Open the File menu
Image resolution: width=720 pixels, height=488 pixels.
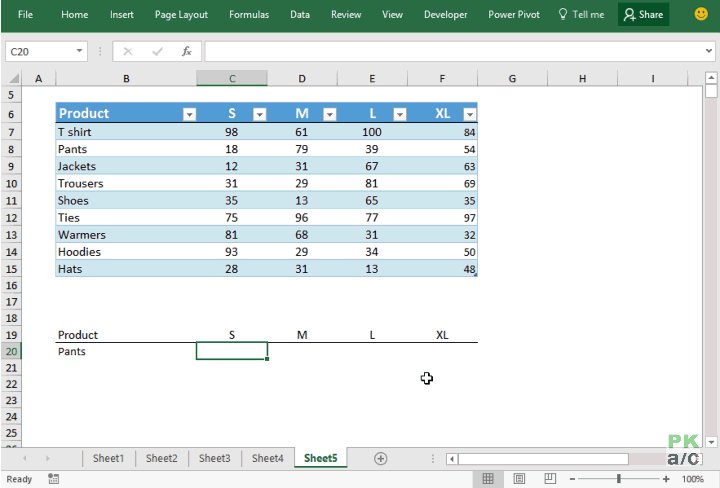pos(25,14)
